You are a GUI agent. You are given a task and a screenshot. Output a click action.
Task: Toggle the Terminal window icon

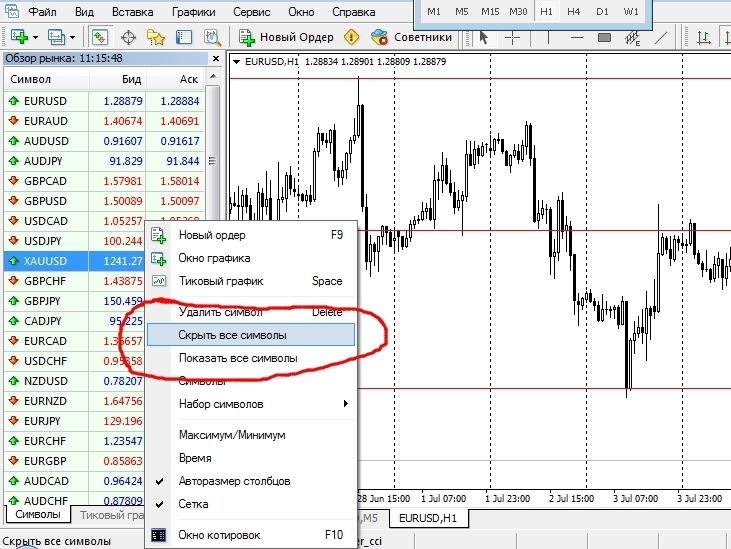click(x=184, y=37)
